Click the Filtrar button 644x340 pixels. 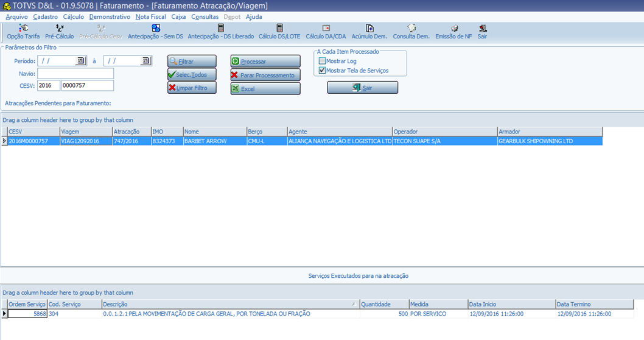tap(192, 62)
